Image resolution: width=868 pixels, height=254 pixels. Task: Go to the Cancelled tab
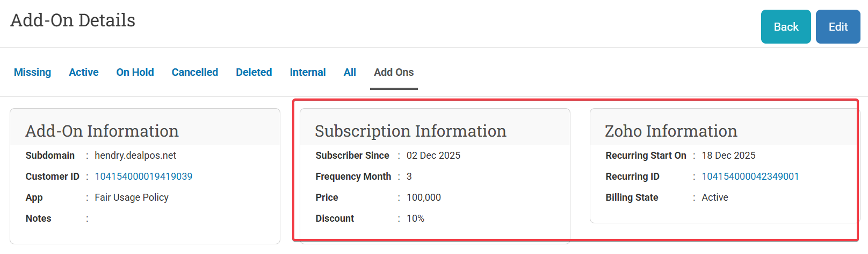coord(194,72)
